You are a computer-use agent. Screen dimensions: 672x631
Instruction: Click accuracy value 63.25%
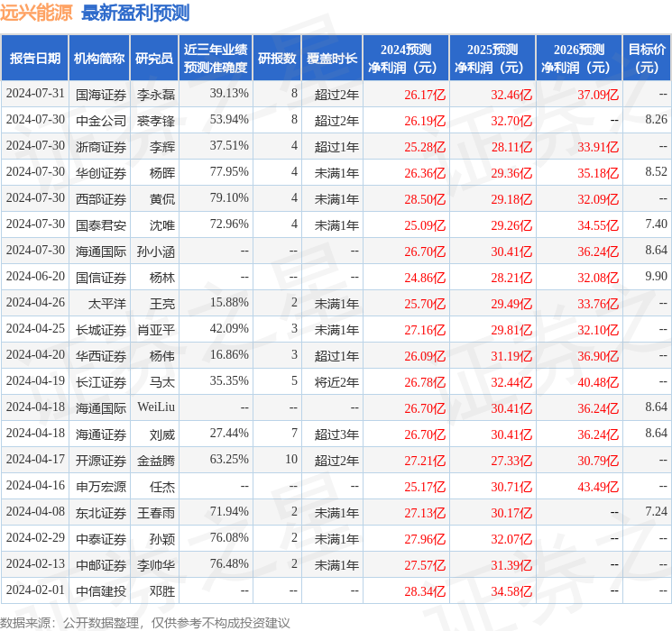click(229, 459)
